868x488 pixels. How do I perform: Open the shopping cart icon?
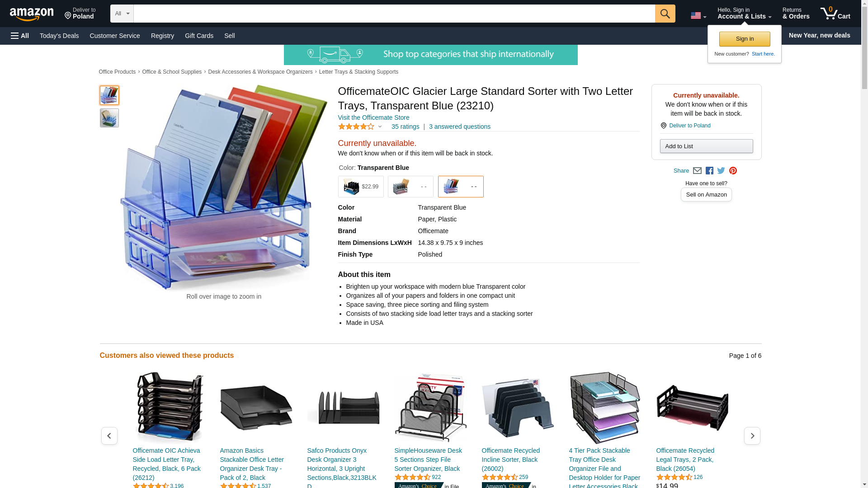[x=835, y=14]
